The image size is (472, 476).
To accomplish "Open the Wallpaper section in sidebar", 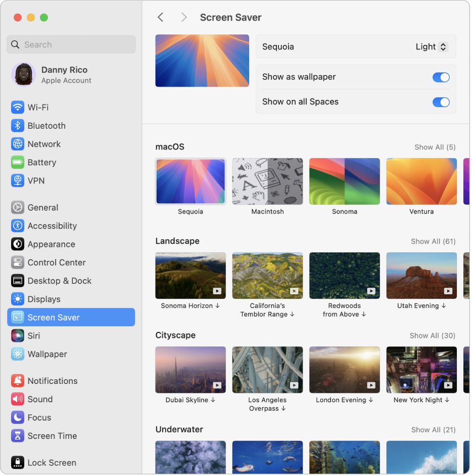I will pyautogui.click(x=47, y=354).
